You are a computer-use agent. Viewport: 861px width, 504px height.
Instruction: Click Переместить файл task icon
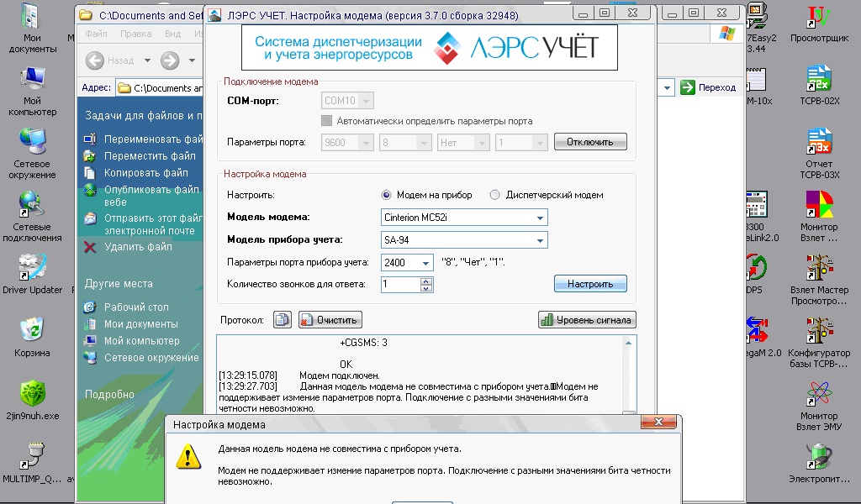pos(90,156)
